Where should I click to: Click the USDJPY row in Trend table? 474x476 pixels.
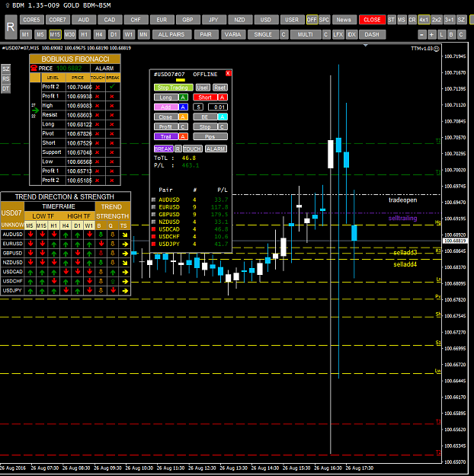[x=66, y=291]
